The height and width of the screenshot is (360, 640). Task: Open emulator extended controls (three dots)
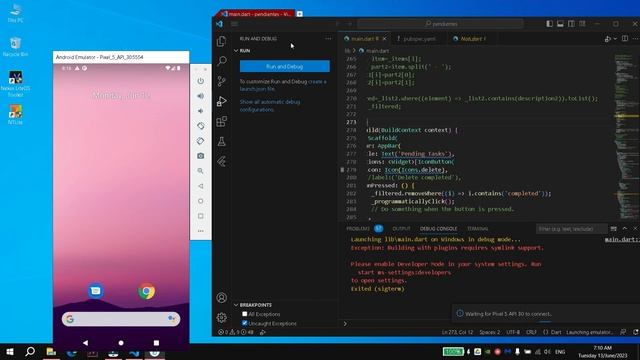click(200, 231)
